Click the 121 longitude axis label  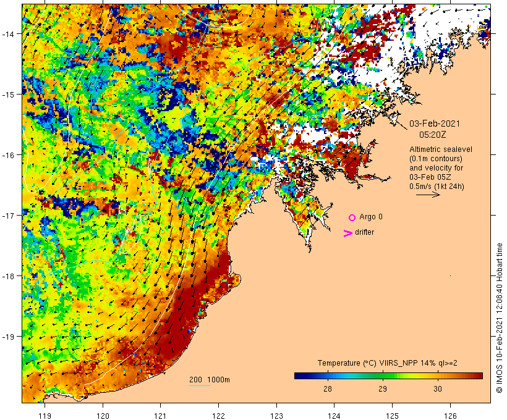160,416
